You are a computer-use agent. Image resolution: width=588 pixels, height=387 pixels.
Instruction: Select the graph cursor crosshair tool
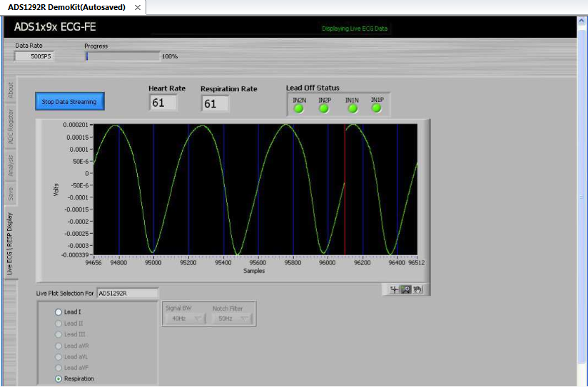click(394, 289)
